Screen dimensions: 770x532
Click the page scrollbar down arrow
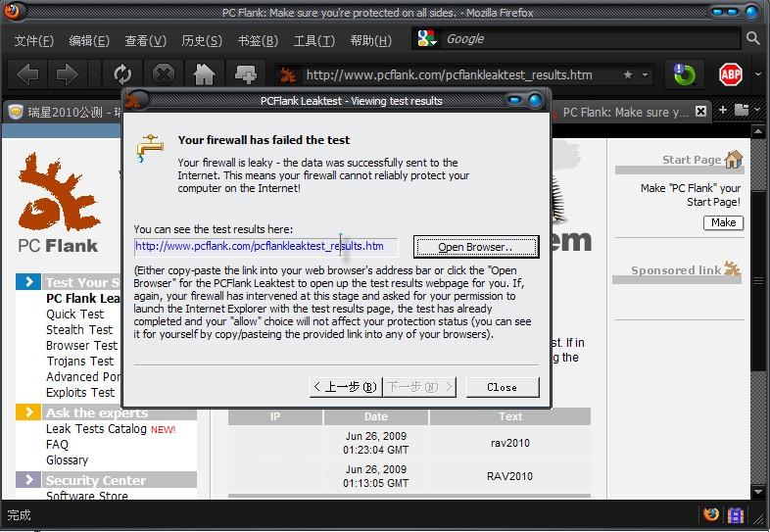[757, 492]
